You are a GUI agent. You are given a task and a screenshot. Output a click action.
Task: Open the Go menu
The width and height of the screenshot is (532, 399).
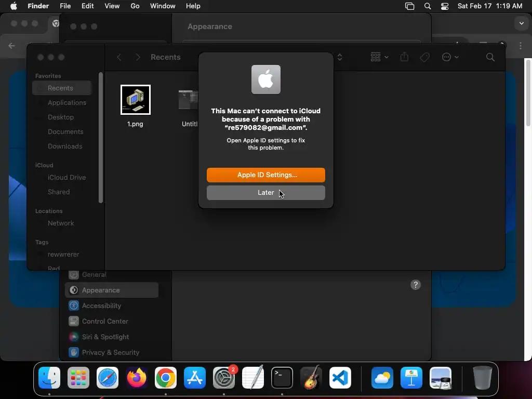[135, 6]
